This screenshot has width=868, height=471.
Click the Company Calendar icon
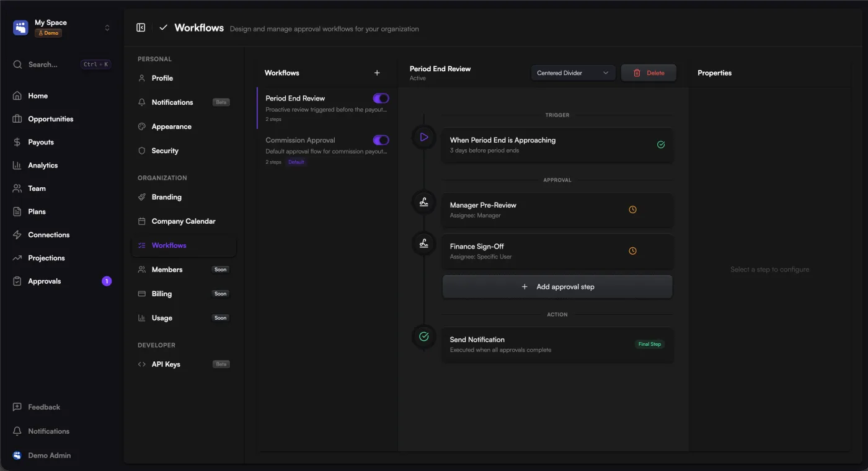pos(142,221)
